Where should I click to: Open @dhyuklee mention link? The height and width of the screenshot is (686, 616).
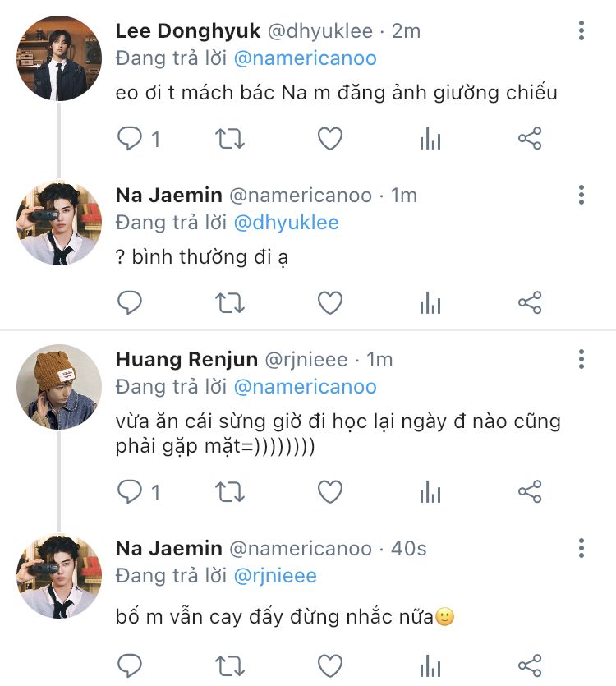pyautogui.click(x=286, y=223)
